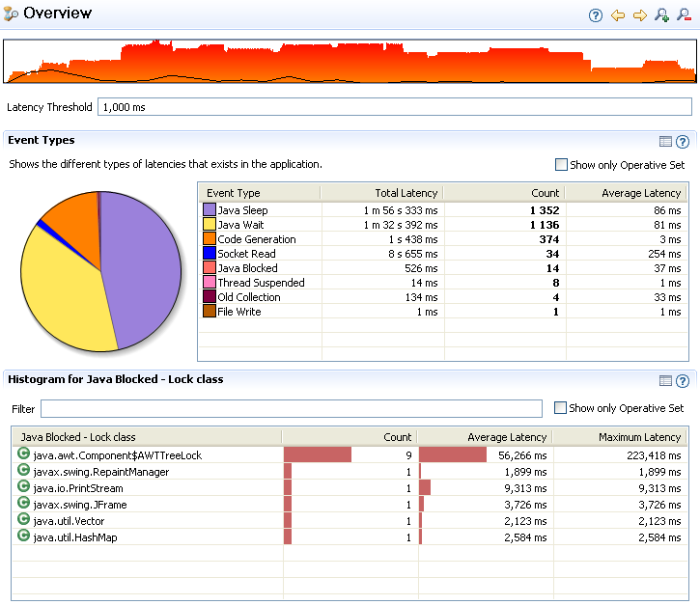Sort by Total Latency column header
Screen dimensions: 700x605
pyautogui.click(x=382, y=193)
